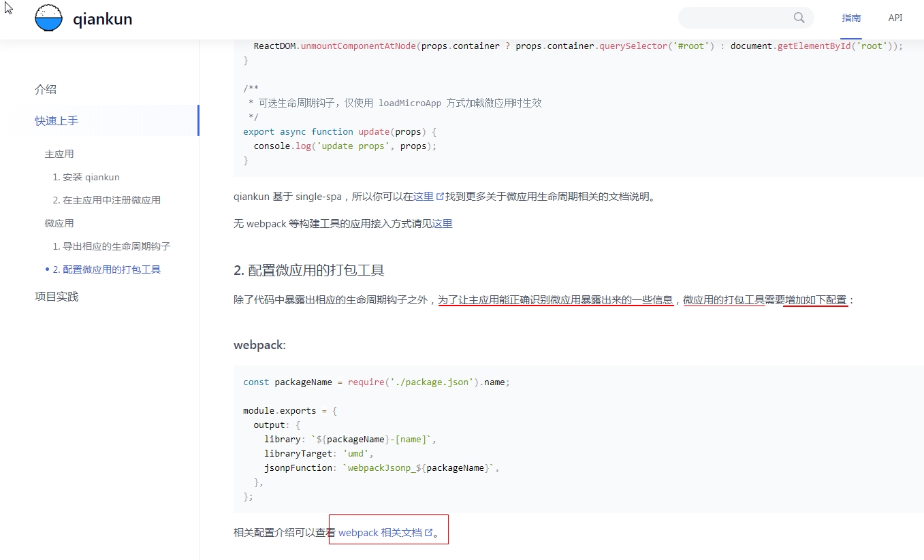Click external link icon after webpack 相关文档
The width and height of the screenshot is (924, 560).
(428, 533)
